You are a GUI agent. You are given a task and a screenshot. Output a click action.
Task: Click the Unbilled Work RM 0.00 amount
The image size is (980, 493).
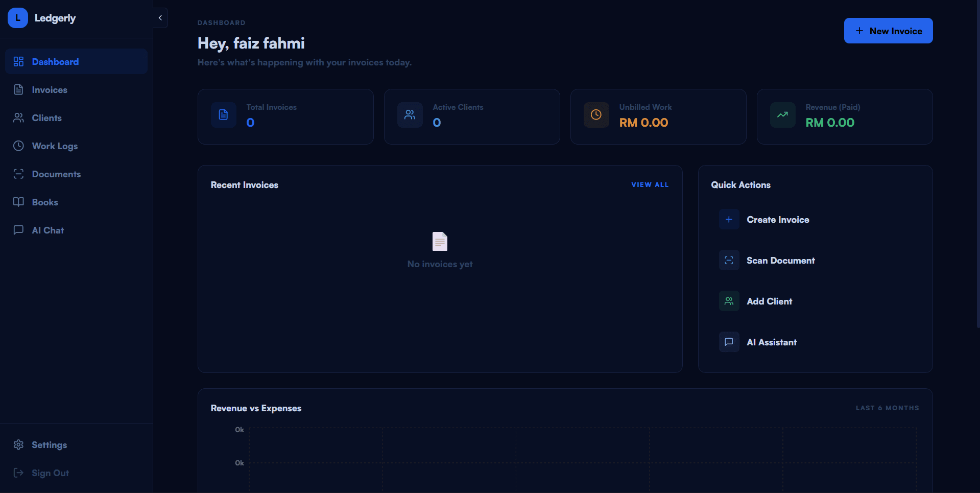pos(643,123)
